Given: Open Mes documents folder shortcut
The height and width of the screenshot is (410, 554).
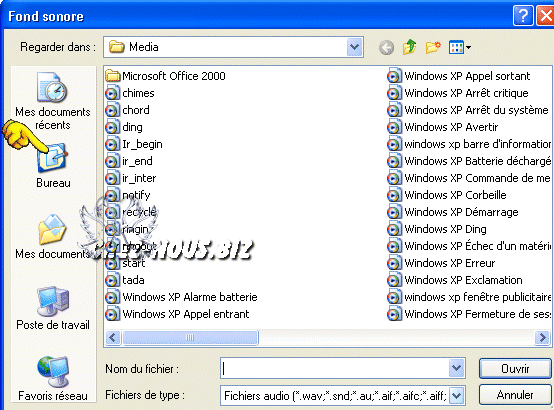Looking at the screenshot, I should coord(52,237).
